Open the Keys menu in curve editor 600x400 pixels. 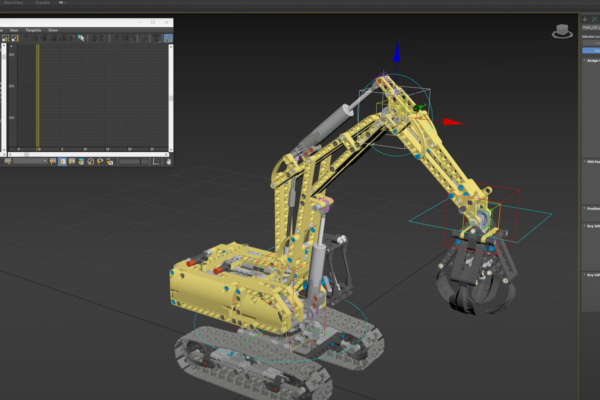click(x=14, y=30)
